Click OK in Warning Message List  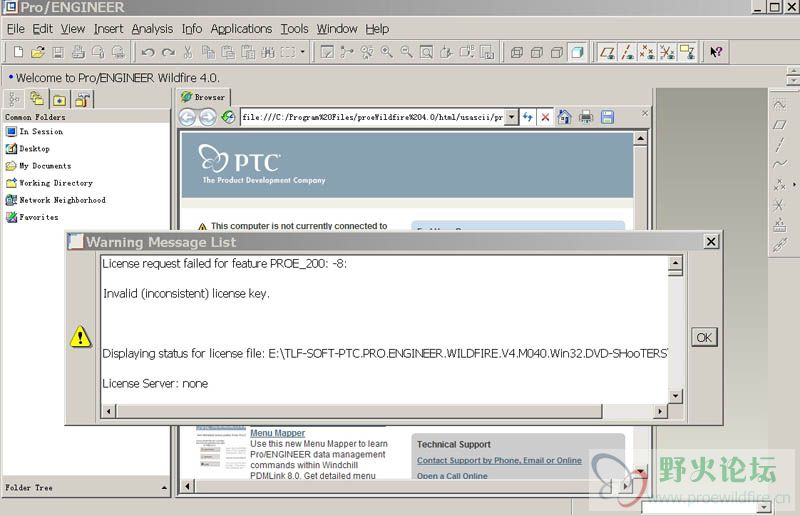704,337
